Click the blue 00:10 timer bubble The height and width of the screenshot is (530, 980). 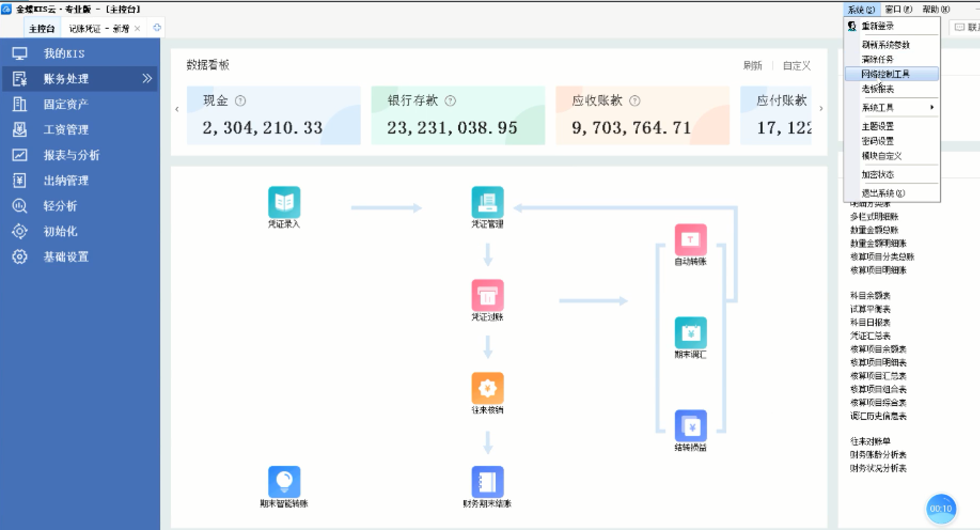[940, 509]
